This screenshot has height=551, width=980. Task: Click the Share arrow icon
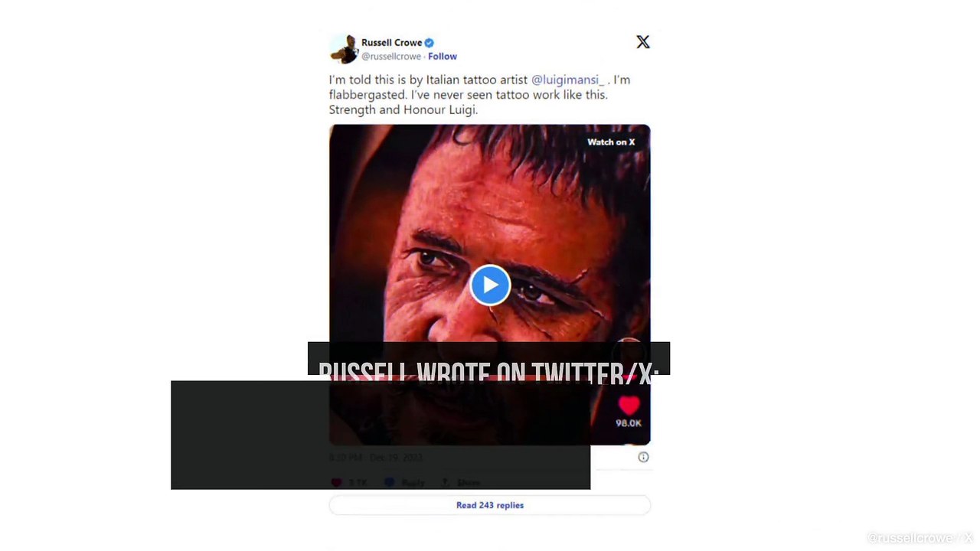coord(443,483)
